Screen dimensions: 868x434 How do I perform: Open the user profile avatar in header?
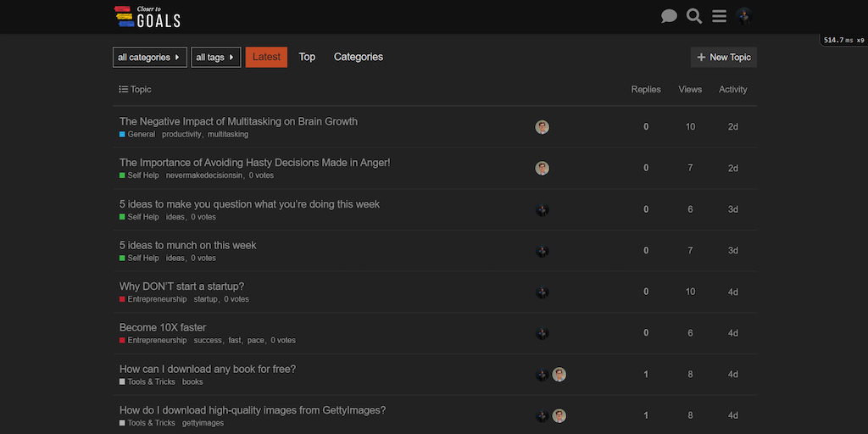(x=744, y=16)
